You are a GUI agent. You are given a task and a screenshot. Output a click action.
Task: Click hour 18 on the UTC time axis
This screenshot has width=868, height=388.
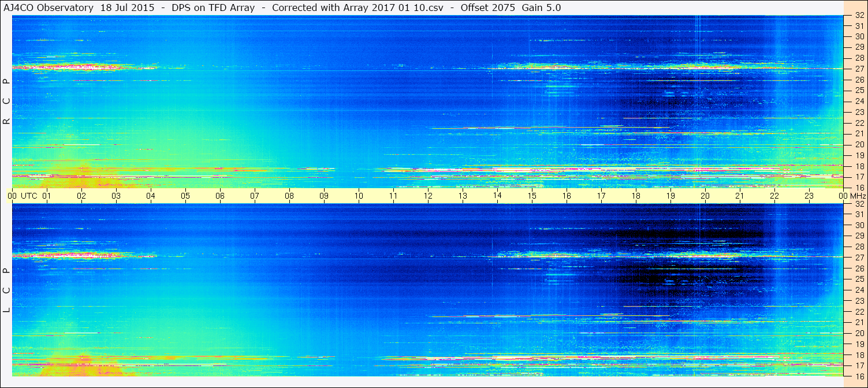tap(636, 196)
